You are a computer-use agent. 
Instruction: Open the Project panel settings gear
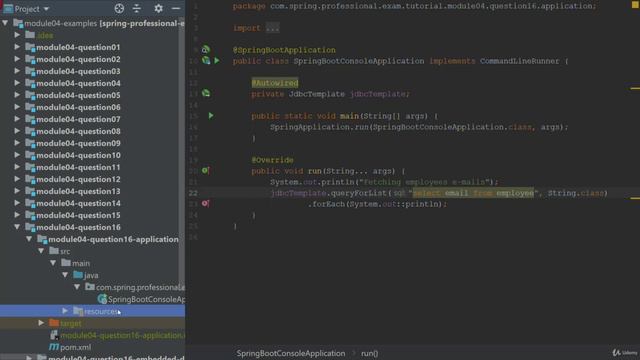pyautogui.click(x=158, y=8)
